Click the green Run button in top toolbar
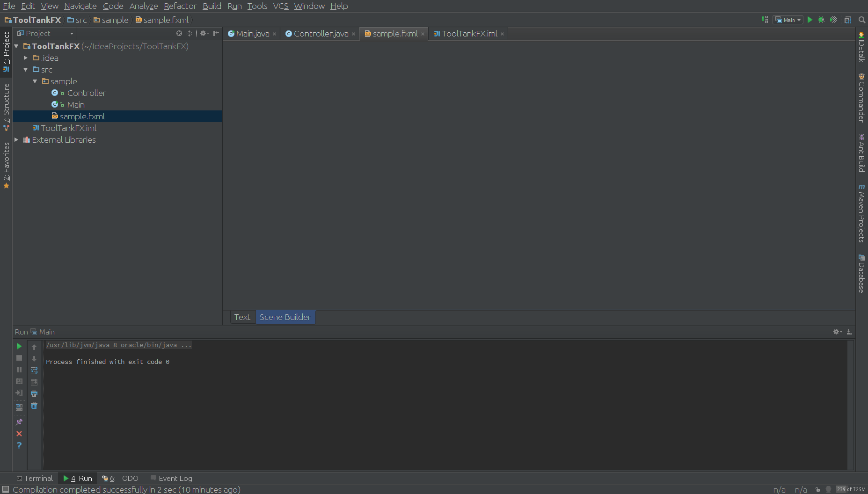 [810, 20]
